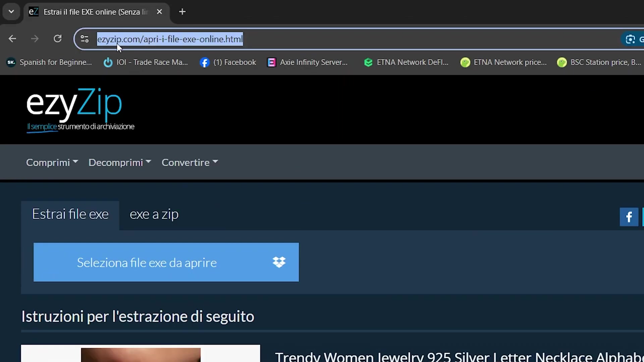Click the ad thumbnail image
644x362 pixels.
click(x=141, y=354)
